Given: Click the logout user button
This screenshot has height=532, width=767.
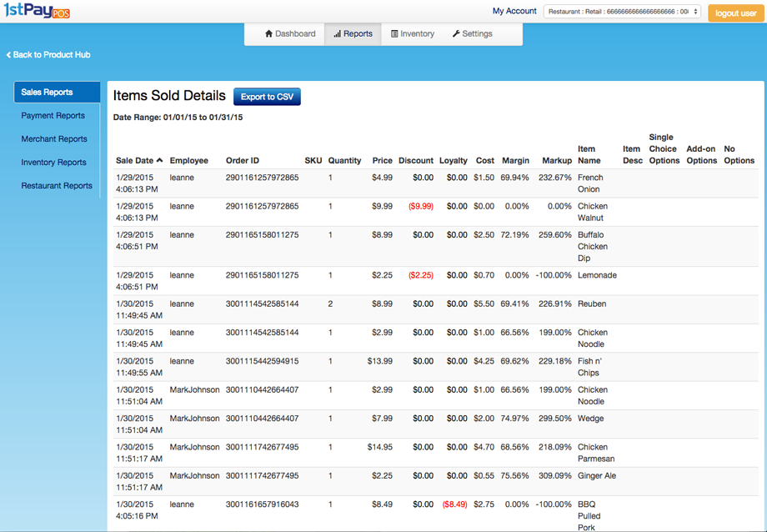Looking at the screenshot, I should tap(735, 13).
